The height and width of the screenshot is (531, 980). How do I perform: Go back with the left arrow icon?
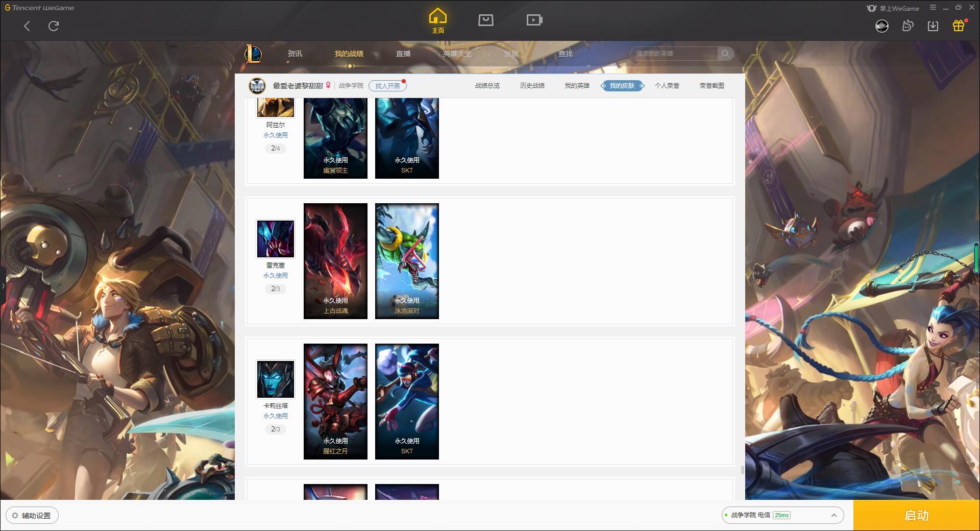(x=27, y=26)
